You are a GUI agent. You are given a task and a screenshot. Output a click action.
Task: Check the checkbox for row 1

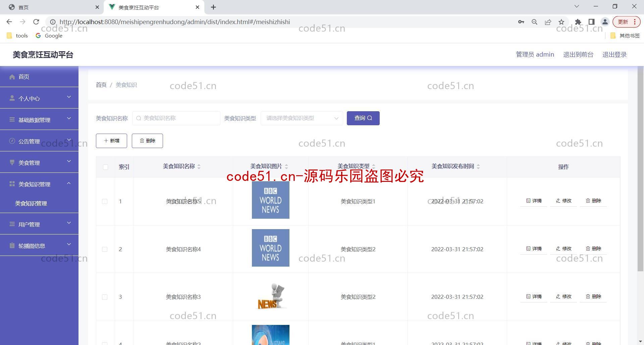[105, 201]
